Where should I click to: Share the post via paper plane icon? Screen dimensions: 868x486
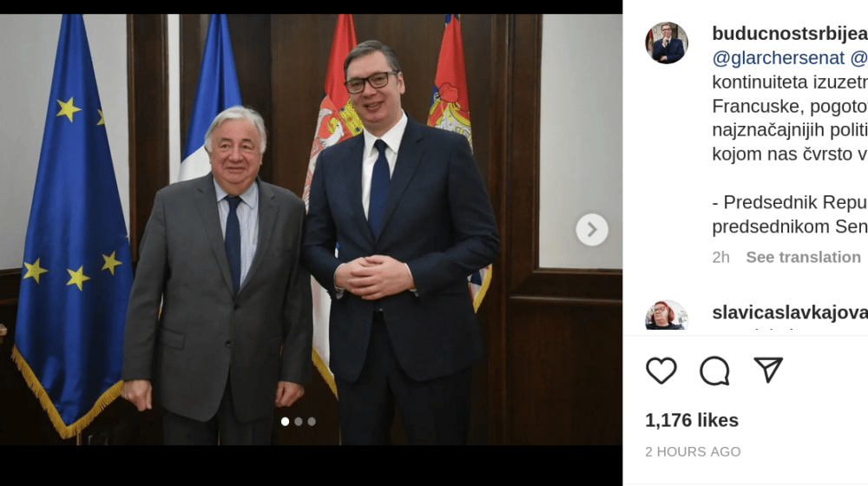[x=768, y=370]
